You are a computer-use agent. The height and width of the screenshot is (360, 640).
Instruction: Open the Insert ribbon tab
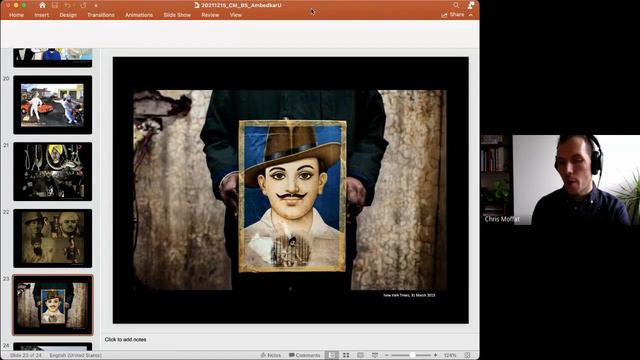pyautogui.click(x=42, y=15)
